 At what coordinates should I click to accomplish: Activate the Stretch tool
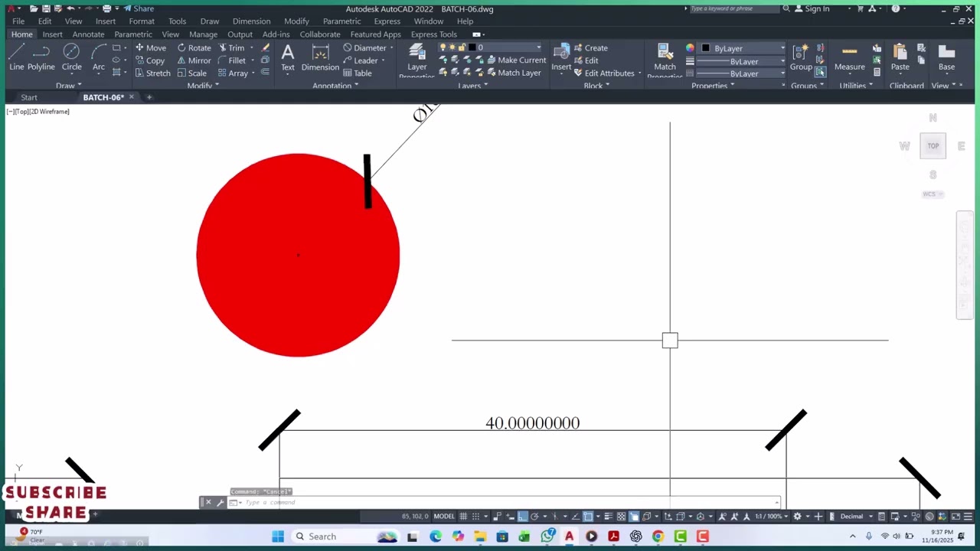pos(152,73)
